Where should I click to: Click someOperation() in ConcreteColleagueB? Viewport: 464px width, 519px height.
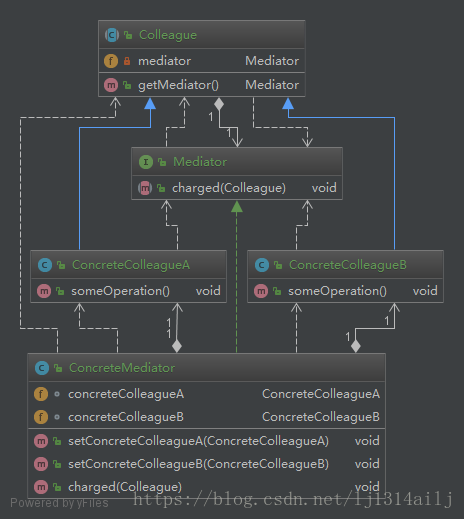coord(337,291)
